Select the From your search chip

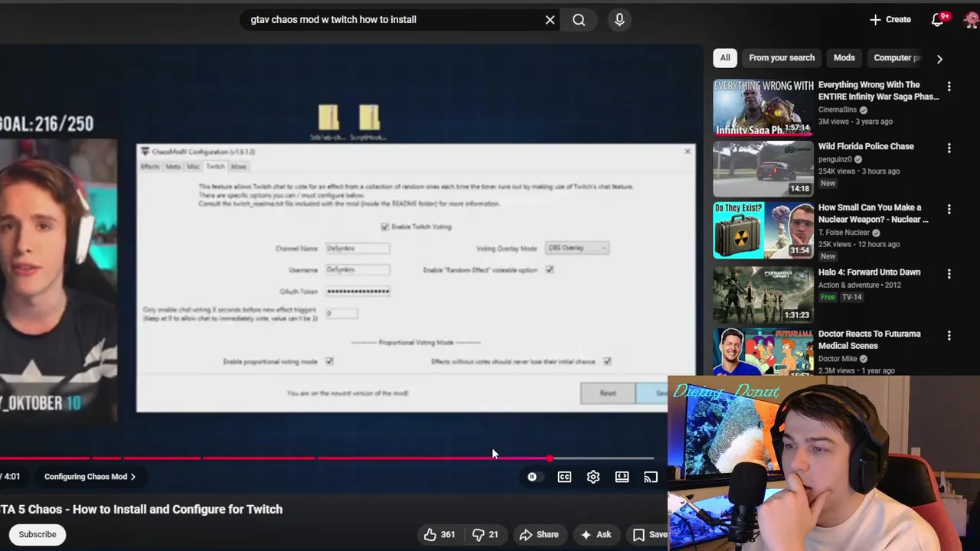point(782,57)
